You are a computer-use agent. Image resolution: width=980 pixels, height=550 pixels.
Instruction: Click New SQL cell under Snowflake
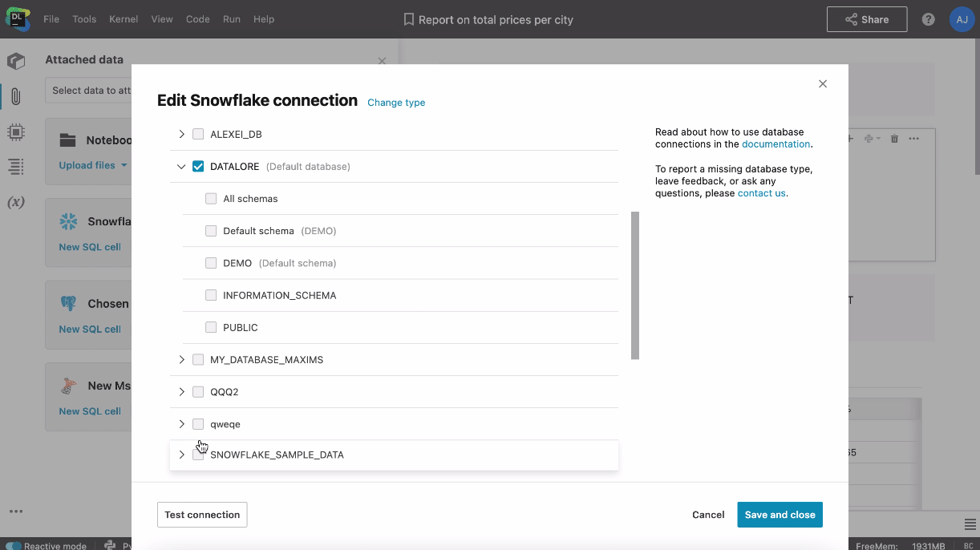point(90,247)
